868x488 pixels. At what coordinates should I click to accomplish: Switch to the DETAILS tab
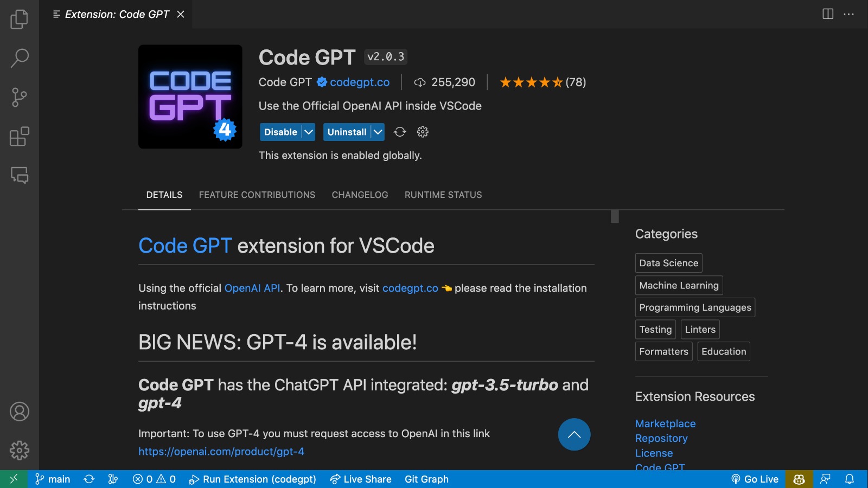[164, 195]
